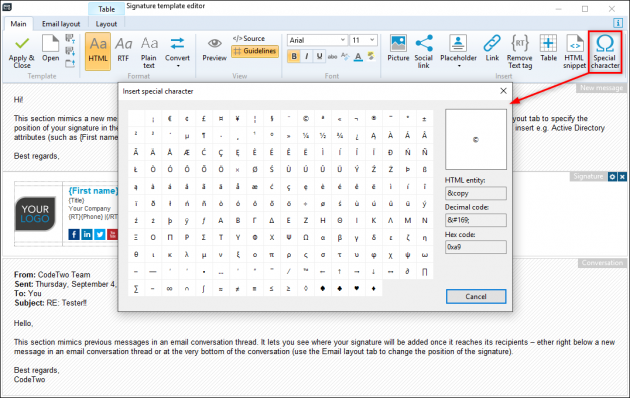Viewport: 630px width, 398px height.
Task: Select the infinity ∞ character
Action: tap(170, 289)
